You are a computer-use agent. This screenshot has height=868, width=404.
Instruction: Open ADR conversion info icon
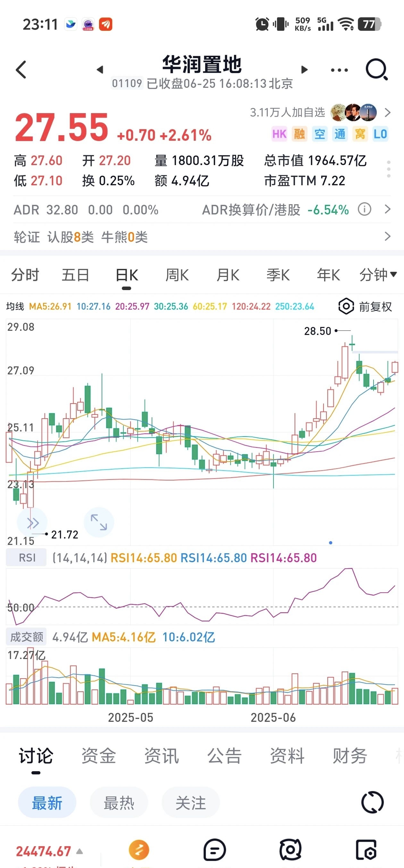click(x=364, y=209)
